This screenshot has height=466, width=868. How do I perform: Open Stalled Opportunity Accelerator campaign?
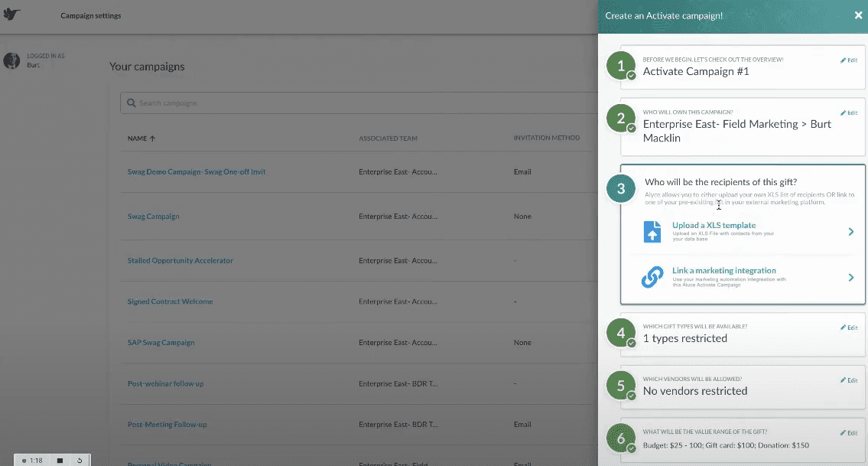pos(180,260)
